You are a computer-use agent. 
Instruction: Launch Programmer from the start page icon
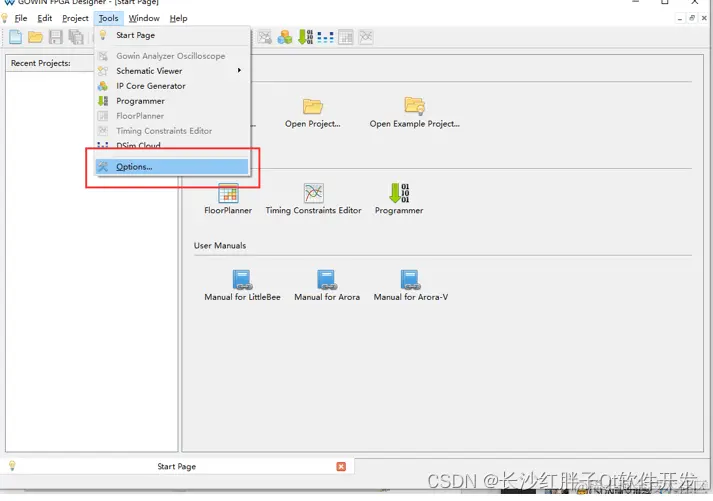(399, 193)
